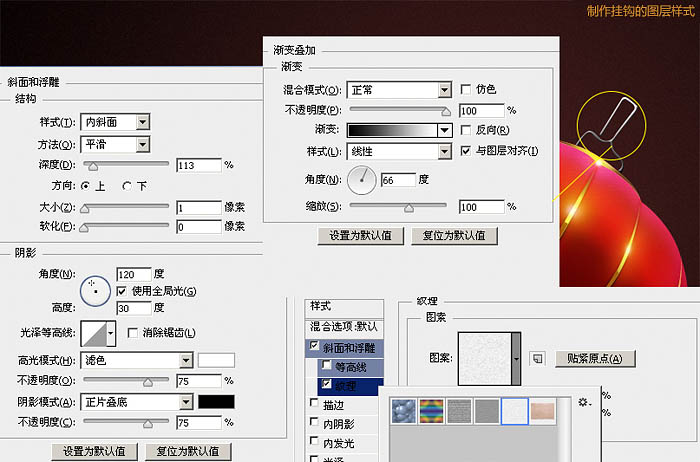Toggle the 等高线 checkbox
Image resolution: width=700 pixels, height=462 pixels.
coord(327,365)
